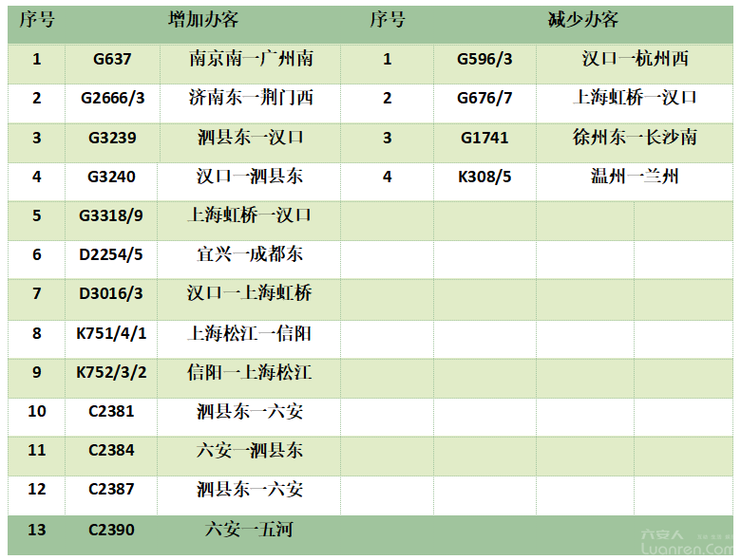The height and width of the screenshot is (560, 741).
Task: Select the route '六安—泗县东'
Action: pyautogui.click(x=250, y=451)
